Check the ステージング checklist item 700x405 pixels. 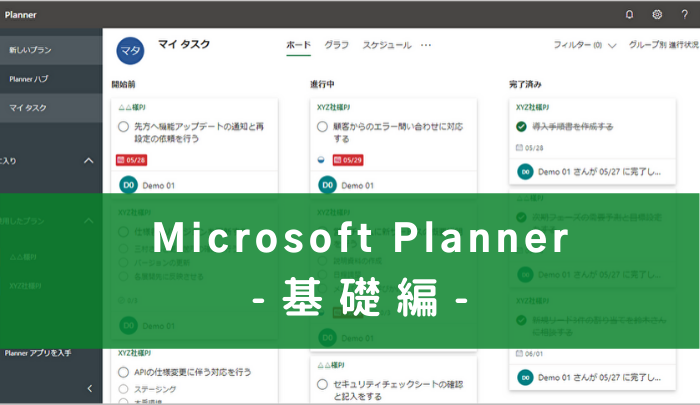pos(124,389)
